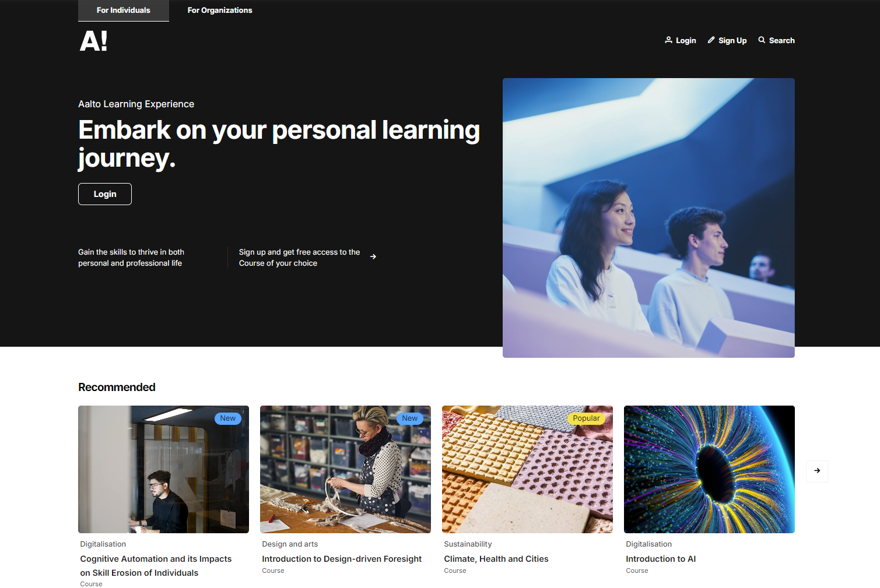880x588 pixels.
Task: Click 'Course' label under Design-driven Foresight
Action: point(273,571)
